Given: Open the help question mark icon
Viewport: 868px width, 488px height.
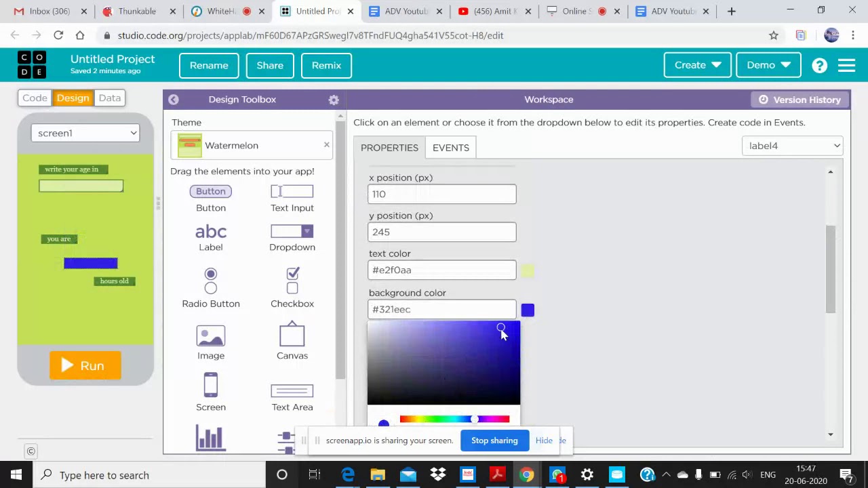Looking at the screenshot, I should click(820, 65).
